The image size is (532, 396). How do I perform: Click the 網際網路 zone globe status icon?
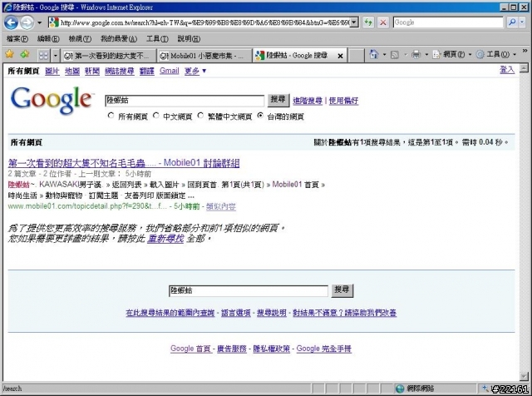pyautogui.click(x=400, y=389)
